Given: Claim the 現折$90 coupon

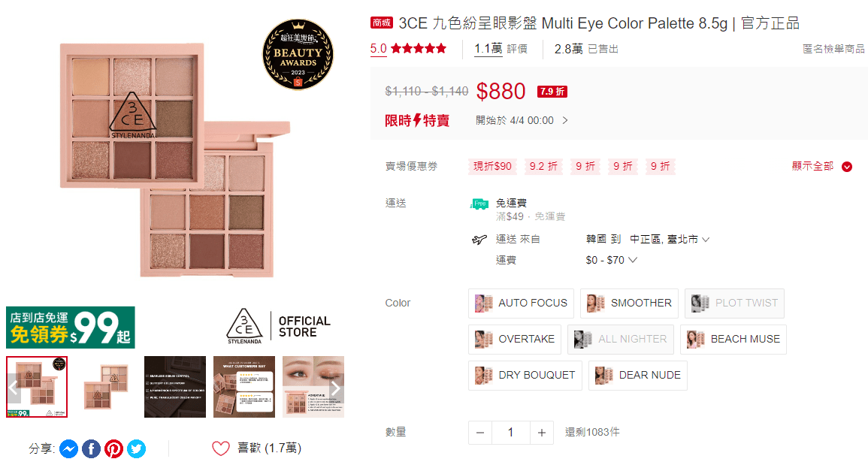Looking at the screenshot, I should click(x=493, y=166).
